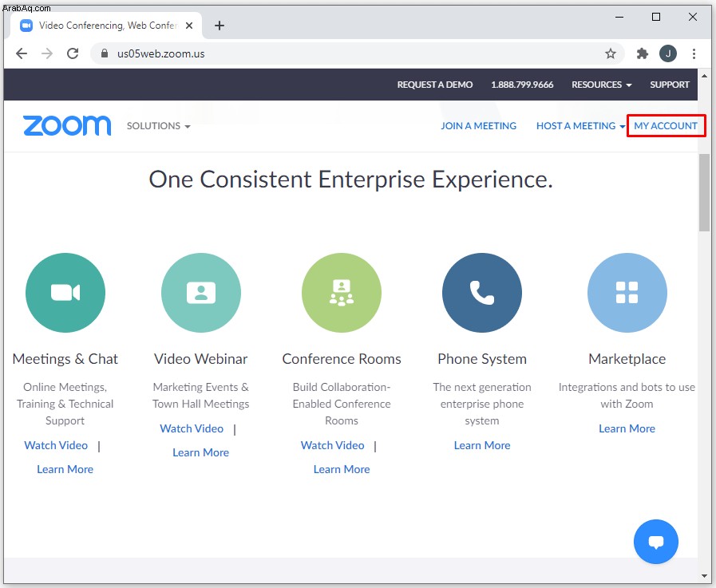The height and width of the screenshot is (588, 716).
Task: Open a new tab with plus button
Action: click(x=220, y=26)
